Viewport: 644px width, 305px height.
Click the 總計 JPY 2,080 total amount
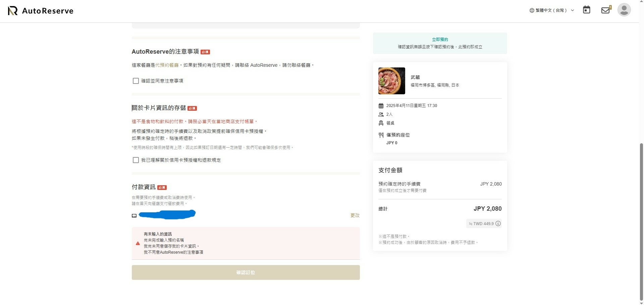(488, 209)
